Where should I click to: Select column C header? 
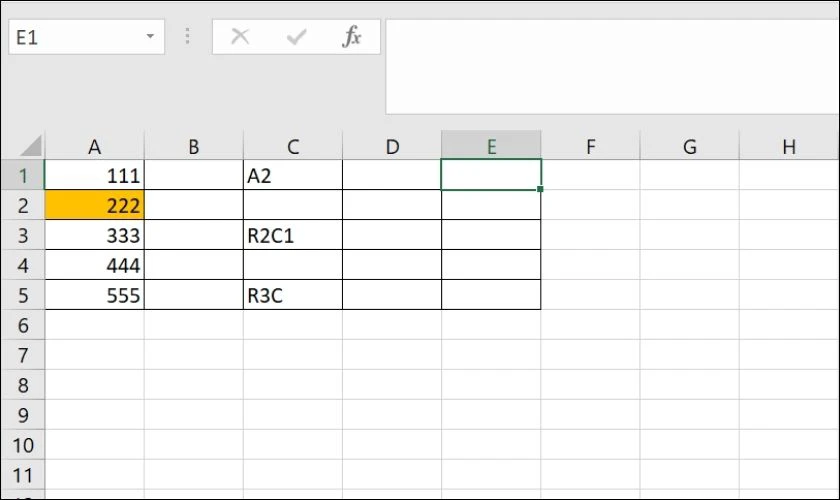[x=292, y=146]
